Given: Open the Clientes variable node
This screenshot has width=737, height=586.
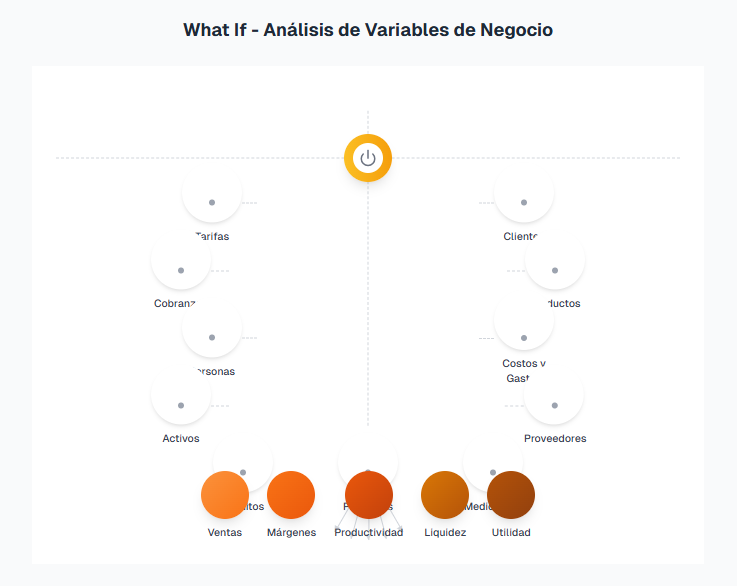Looking at the screenshot, I should point(524,192).
